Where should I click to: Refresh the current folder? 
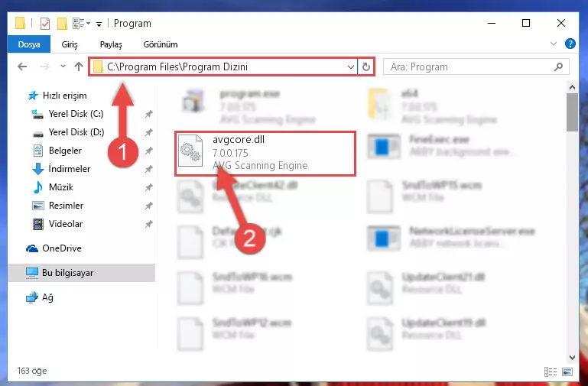366,67
